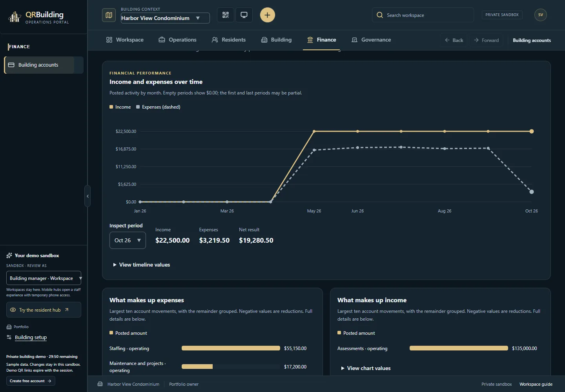This screenshot has width=565, height=392.
Task: Open the SV user avatar menu
Action: click(540, 15)
